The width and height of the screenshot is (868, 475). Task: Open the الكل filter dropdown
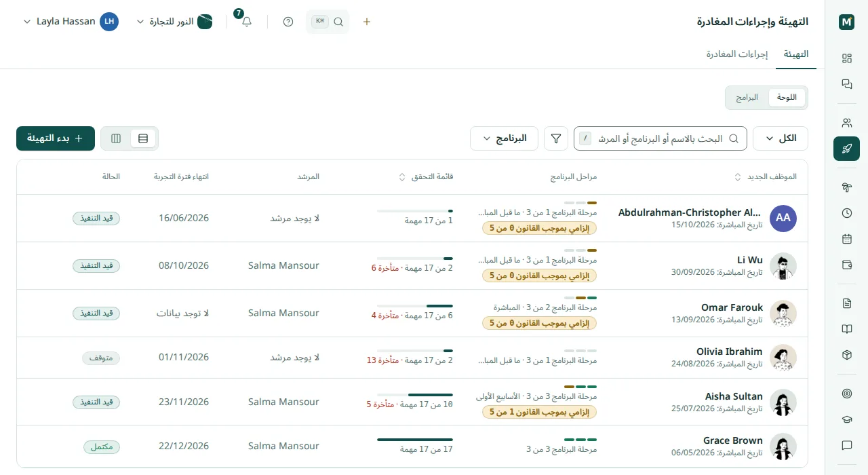[781, 138]
